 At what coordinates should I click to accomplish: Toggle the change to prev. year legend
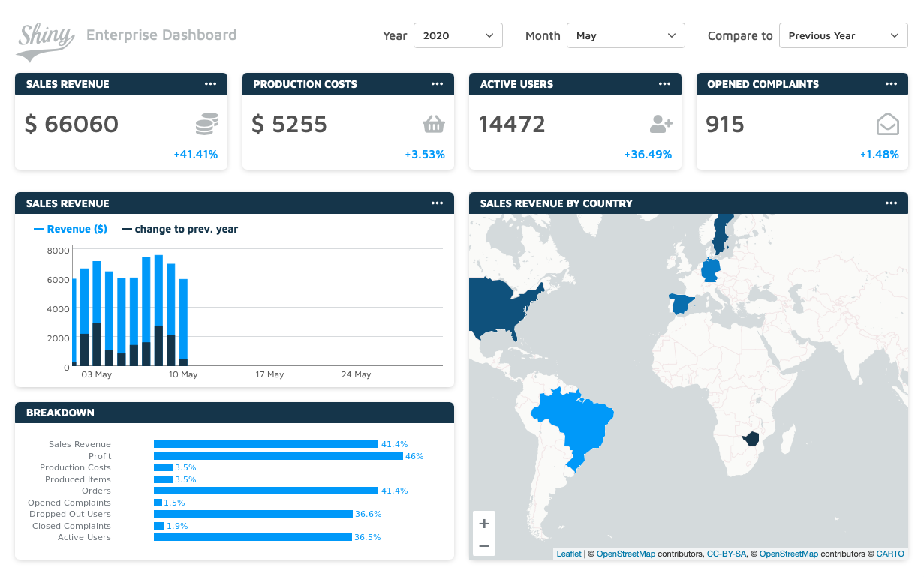180,229
